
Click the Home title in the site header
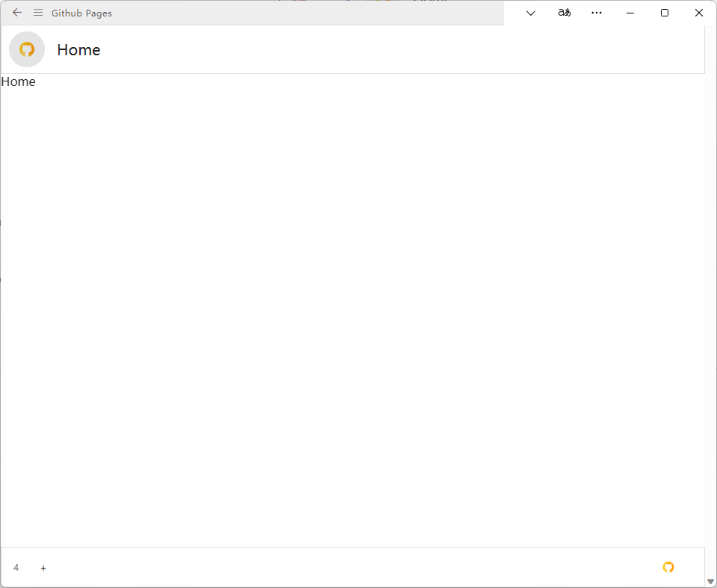coord(79,49)
